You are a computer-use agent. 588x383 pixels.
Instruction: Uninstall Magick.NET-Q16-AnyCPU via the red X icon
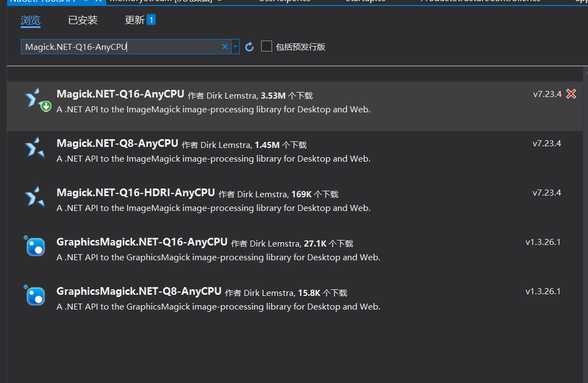(571, 94)
